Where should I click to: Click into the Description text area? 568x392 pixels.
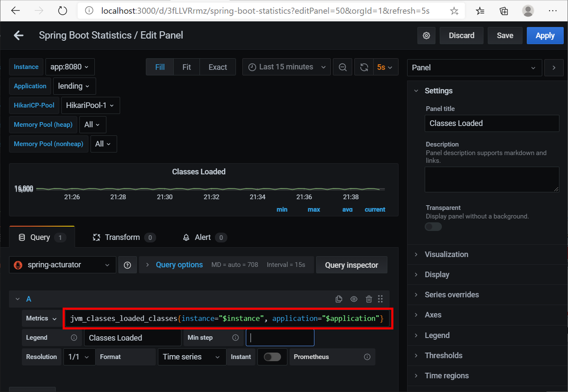pos(492,180)
